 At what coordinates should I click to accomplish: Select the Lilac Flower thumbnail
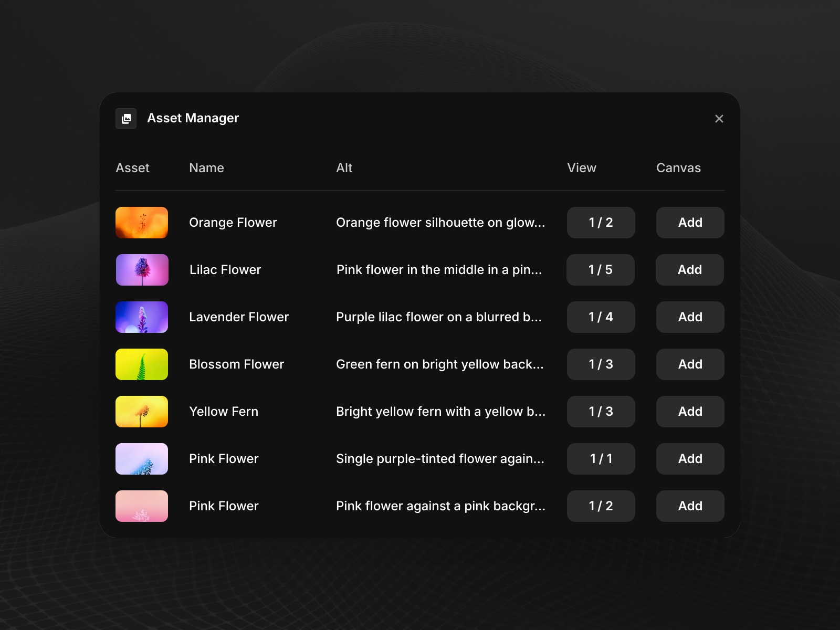(142, 270)
